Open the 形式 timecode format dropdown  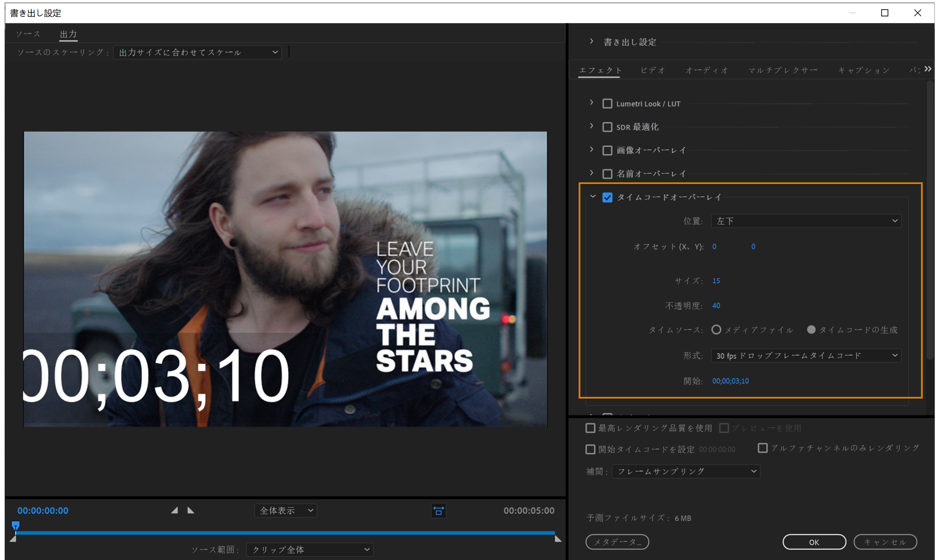point(806,355)
